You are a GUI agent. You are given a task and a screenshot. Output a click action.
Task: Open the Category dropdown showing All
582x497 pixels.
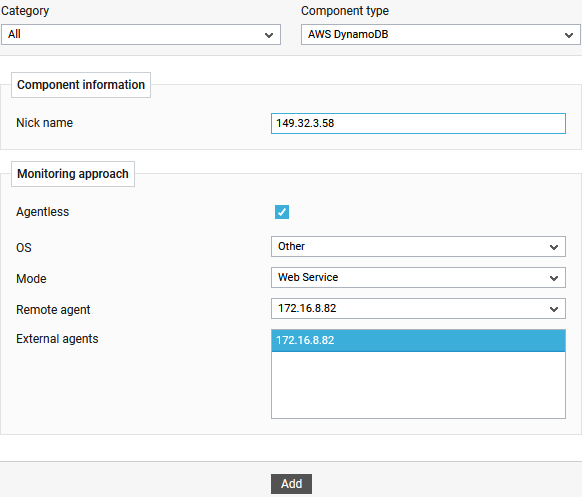[x=141, y=35]
